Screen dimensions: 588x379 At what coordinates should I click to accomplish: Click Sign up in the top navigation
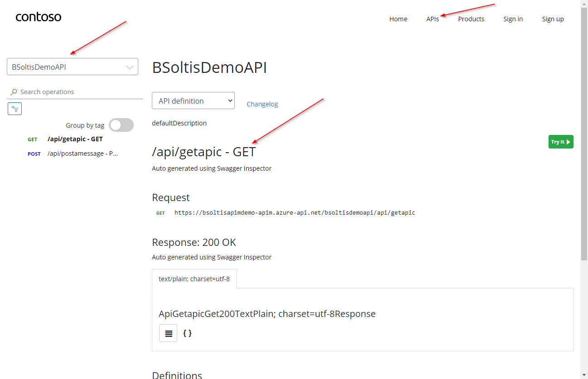click(553, 19)
